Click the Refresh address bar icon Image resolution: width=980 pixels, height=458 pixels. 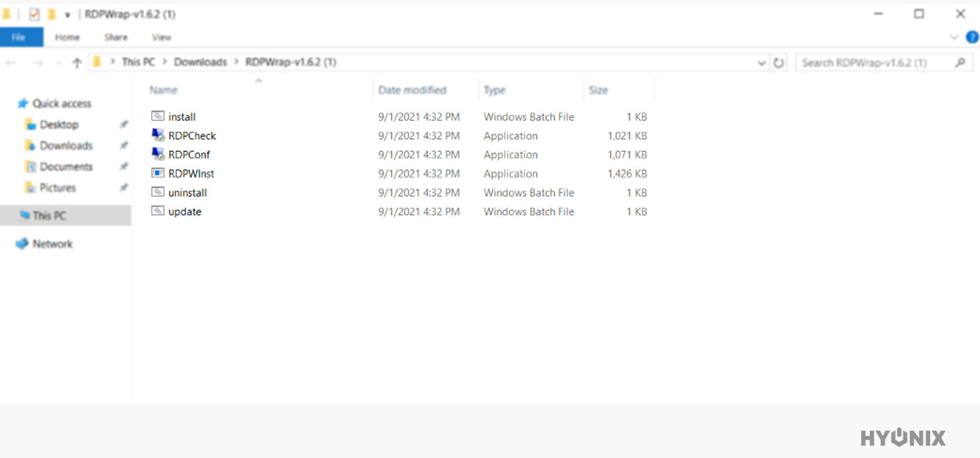779,63
